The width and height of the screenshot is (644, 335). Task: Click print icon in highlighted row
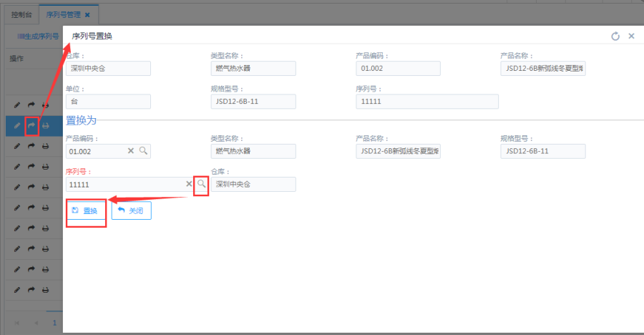(x=45, y=126)
